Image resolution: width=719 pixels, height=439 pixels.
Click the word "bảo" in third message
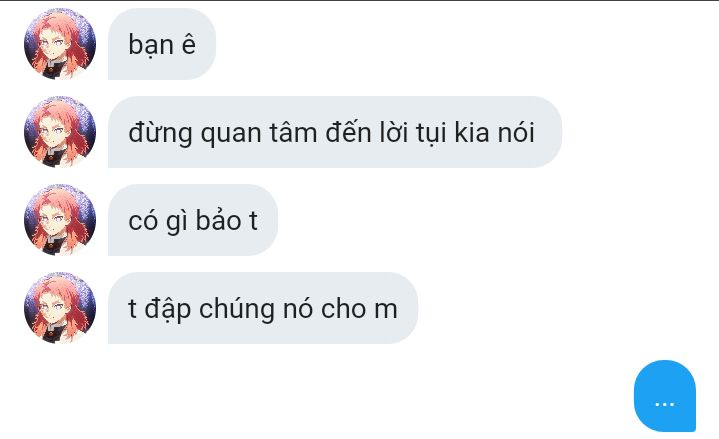click(x=218, y=220)
